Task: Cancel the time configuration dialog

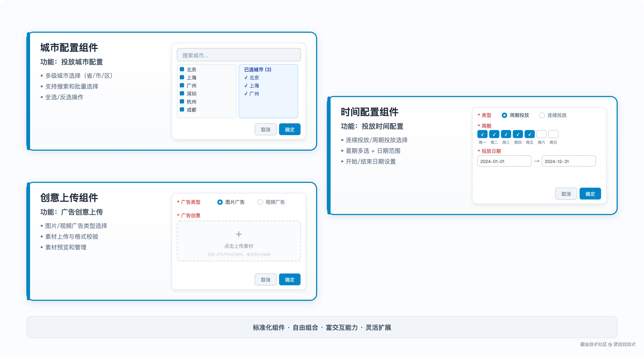Action: click(566, 194)
